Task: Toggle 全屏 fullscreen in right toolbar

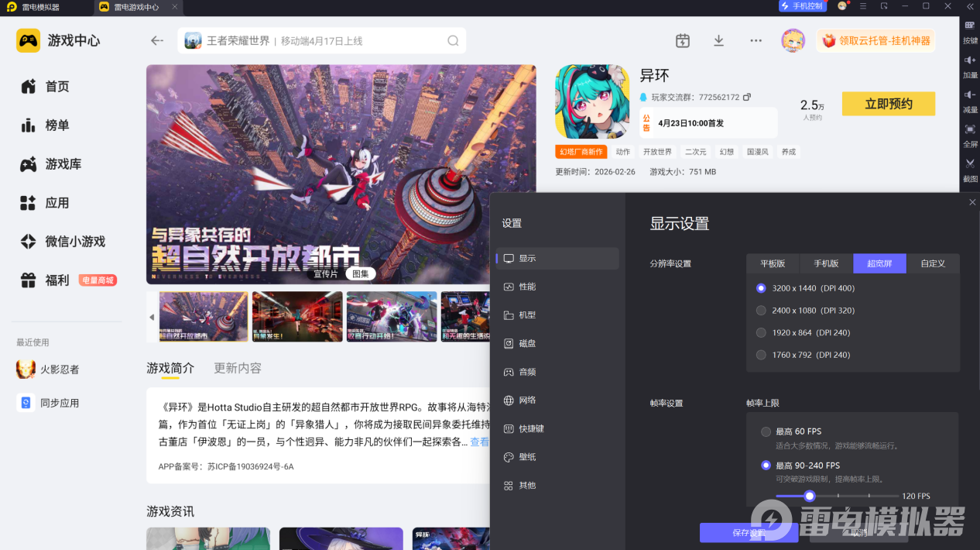Action: click(x=970, y=136)
